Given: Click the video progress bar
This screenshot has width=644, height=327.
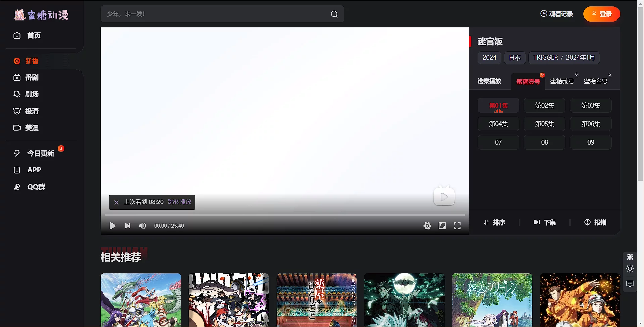Looking at the screenshot, I should (x=285, y=215).
